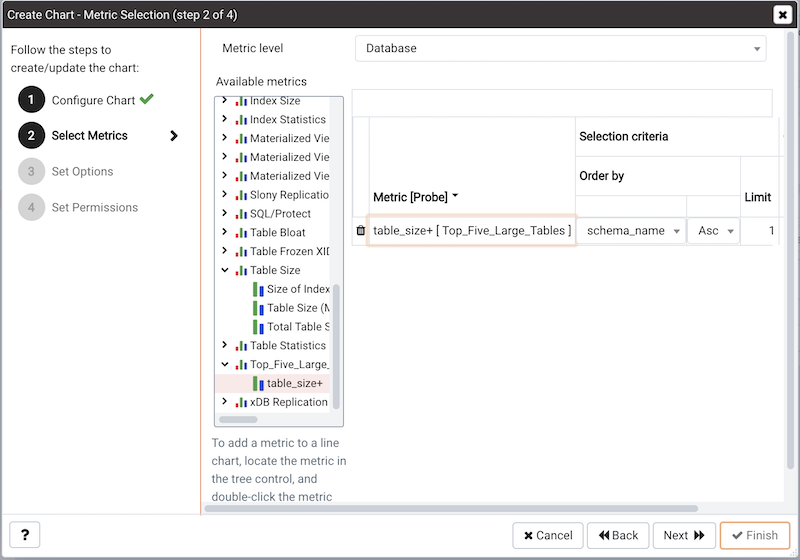The width and height of the screenshot is (800, 560).
Task: Collapse the Table Size tree node
Action: [224, 270]
